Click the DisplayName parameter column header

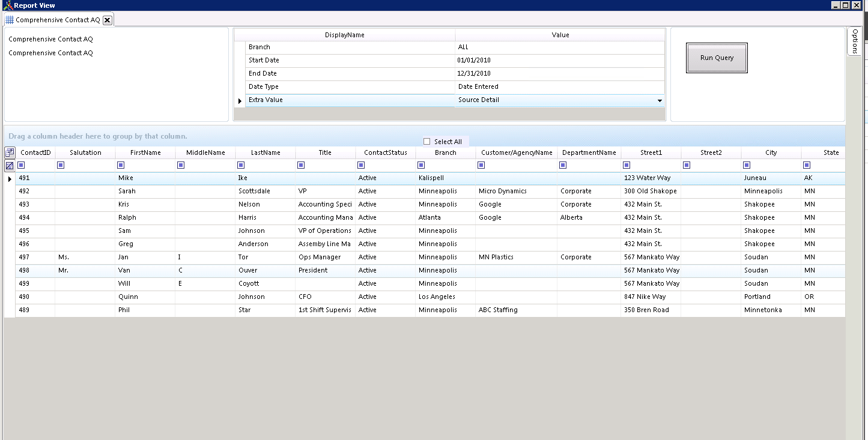click(x=345, y=35)
